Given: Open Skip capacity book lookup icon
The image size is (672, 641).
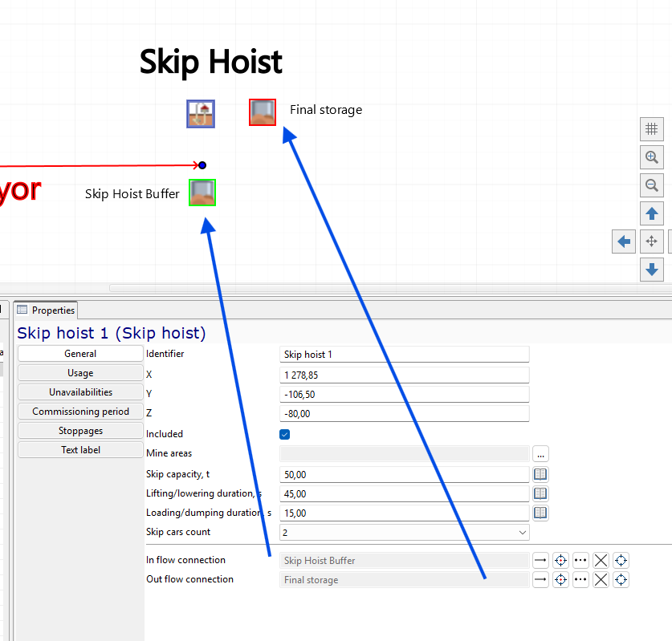Looking at the screenshot, I should [540, 474].
